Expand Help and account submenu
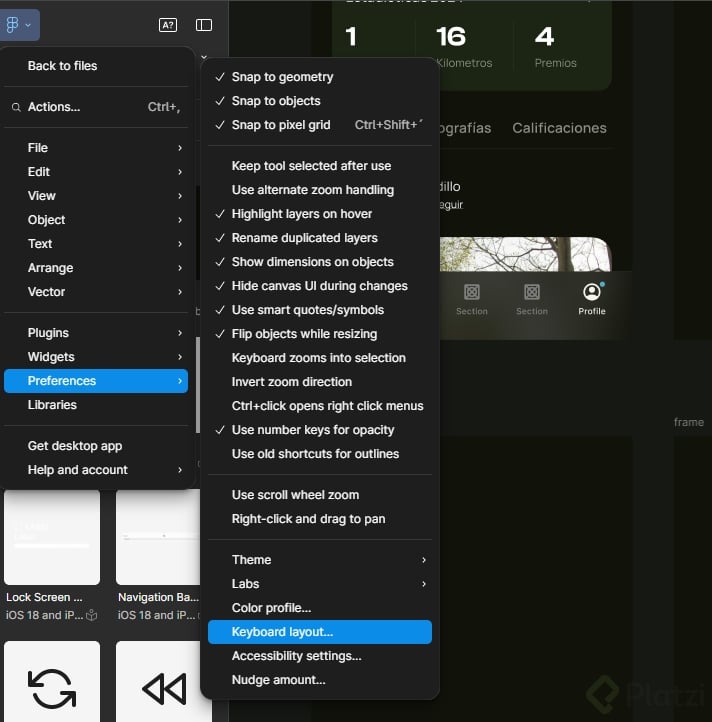Image resolution: width=712 pixels, height=722 pixels. click(96, 470)
